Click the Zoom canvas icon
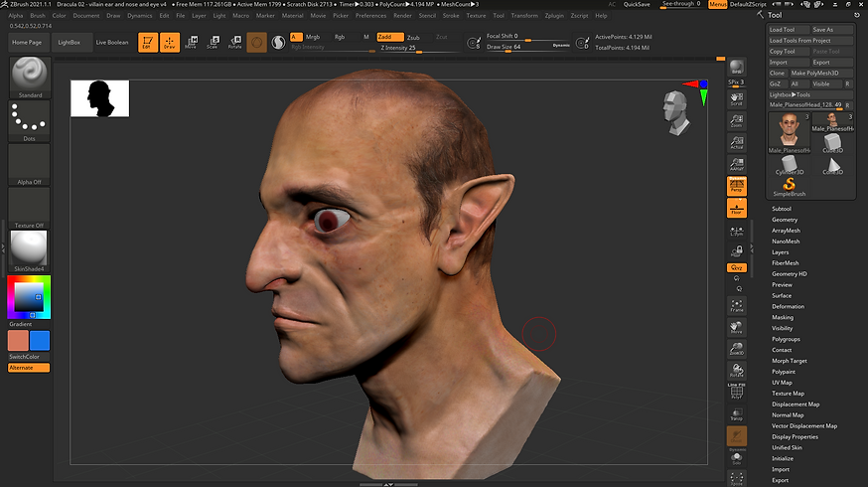 [736, 121]
